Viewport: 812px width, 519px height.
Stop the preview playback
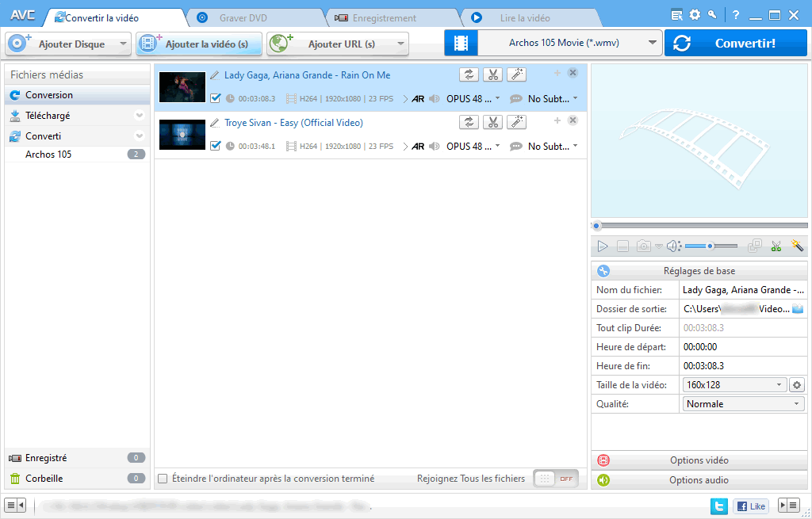click(623, 246)
